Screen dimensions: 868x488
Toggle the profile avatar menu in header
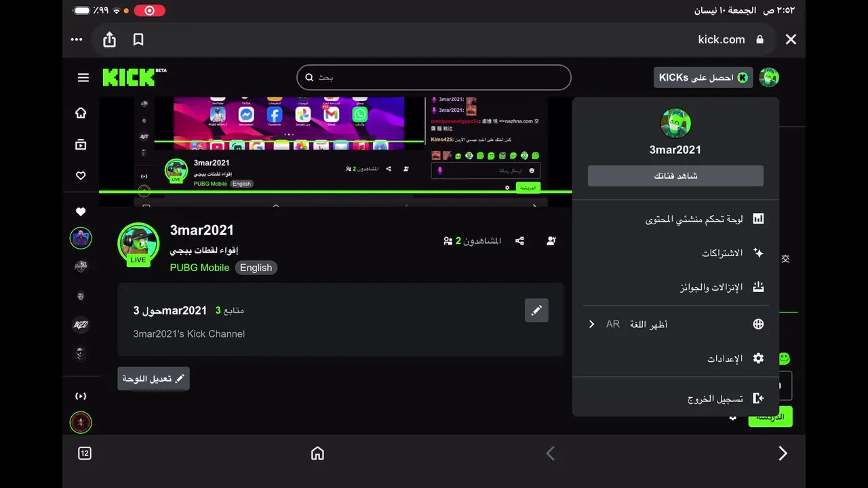769,77
